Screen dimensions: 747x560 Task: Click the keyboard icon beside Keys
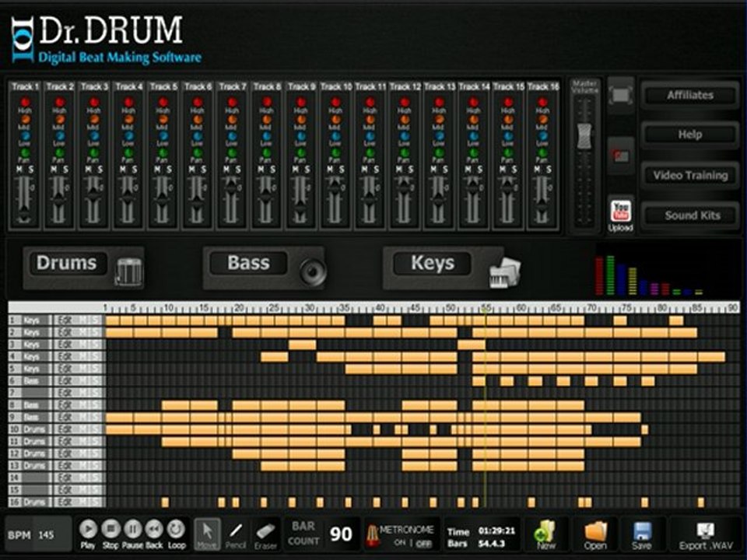(505, 272)
